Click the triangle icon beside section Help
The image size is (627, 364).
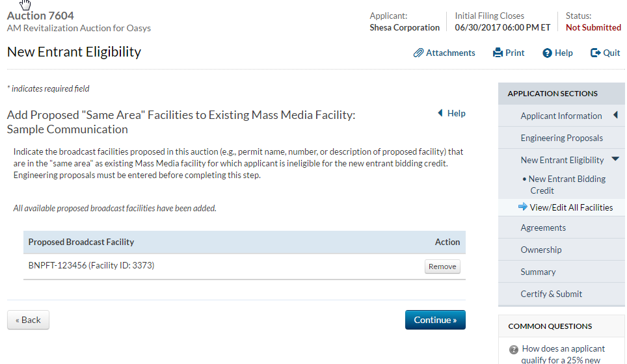pos(440,113)
